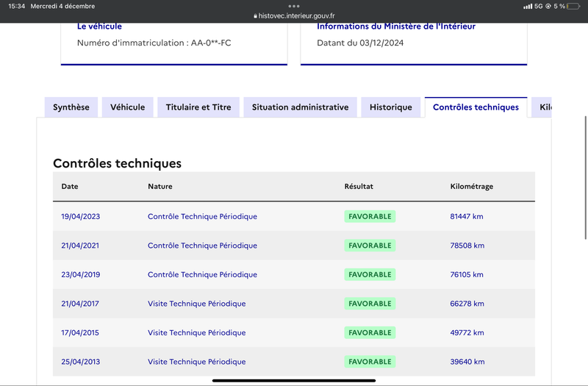Screen dimensions: 588x386
Task: Open the Titulaire et Titre tab
Action: (198, 107)
